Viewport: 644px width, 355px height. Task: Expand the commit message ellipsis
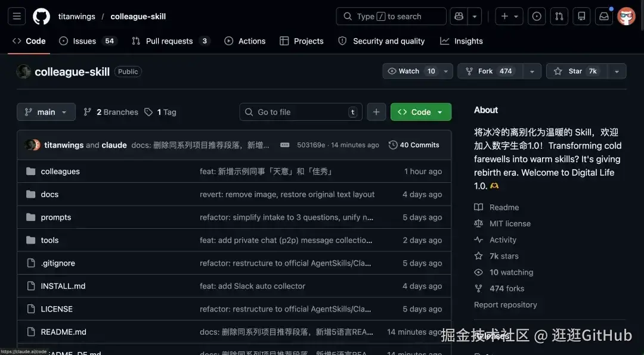(x=284, y=145)
